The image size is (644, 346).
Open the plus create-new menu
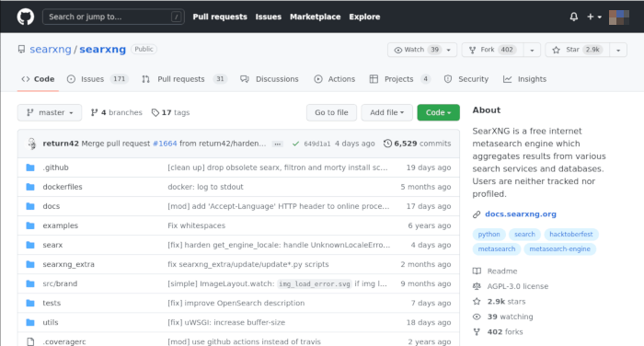[x=594, y=17]
